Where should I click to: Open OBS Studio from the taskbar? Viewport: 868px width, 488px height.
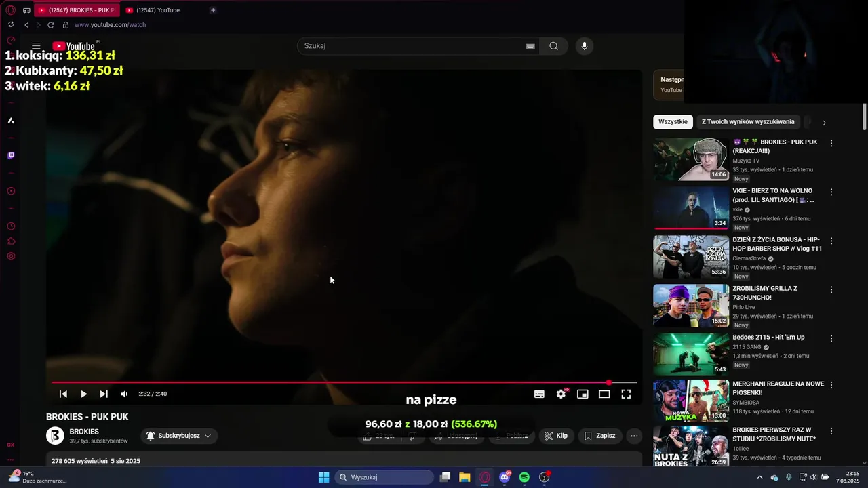(x=544, y=477)
